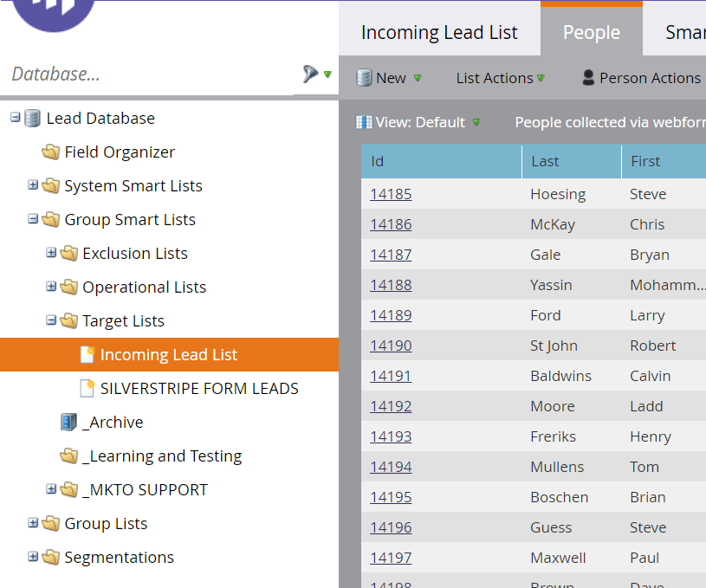Click the Operational Lists folder icon
This screenshot has width=706, height=588.
68,287
